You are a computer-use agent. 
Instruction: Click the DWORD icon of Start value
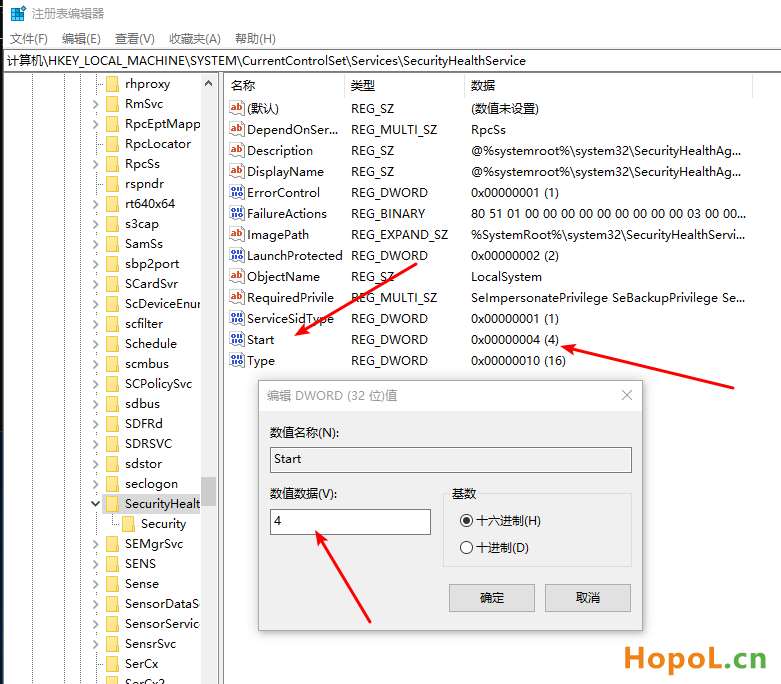pyautogui.click(x=237, y=339)
